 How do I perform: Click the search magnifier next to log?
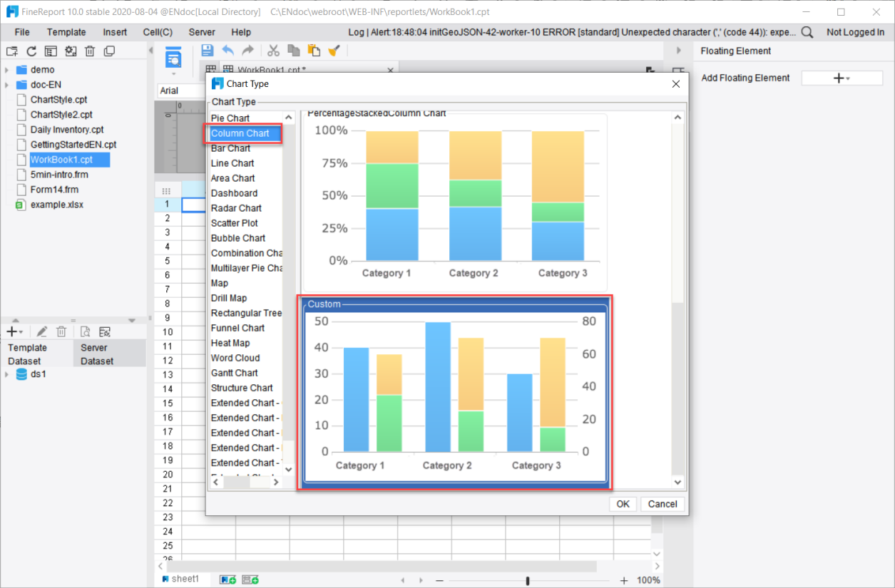click(x=807, y=32)
